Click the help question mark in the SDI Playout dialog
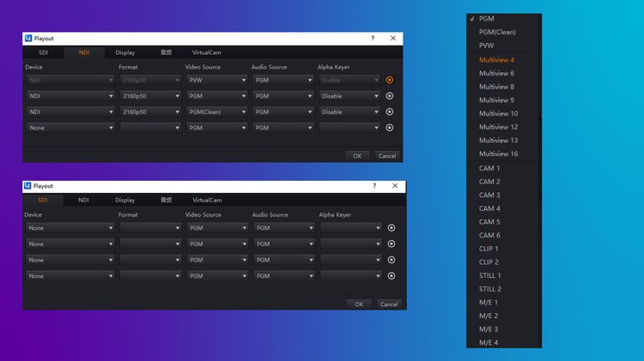Viewport: 644px width, 361px height. 373,186
